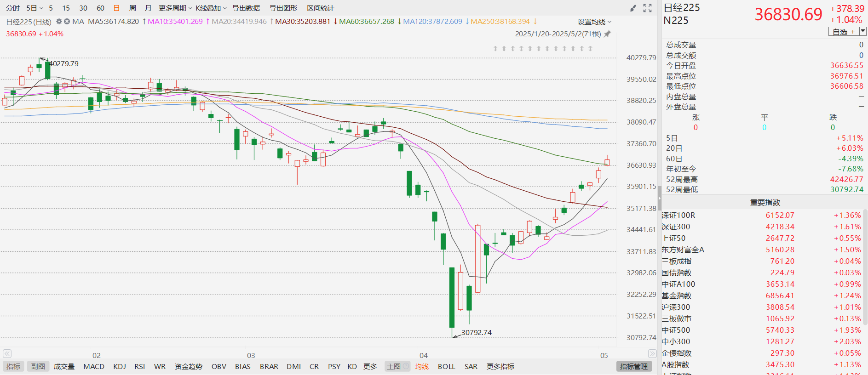
Task: Open dropdown arrow next to 自选 button
Action: pyautogui.click(x=863, y=31)
